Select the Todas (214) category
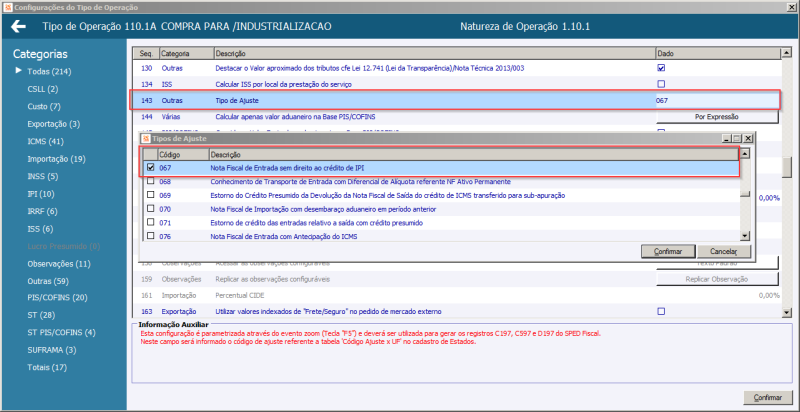The image size is (800, 412). (49, 72)
